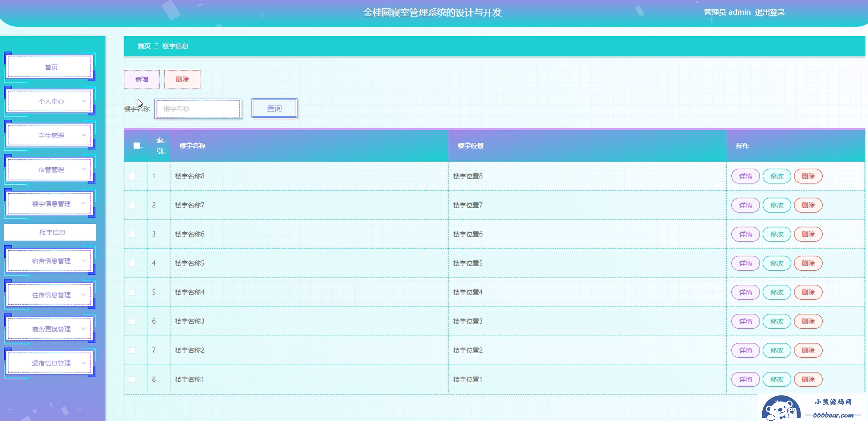
Task: View 详情 for 楼宇名称6
Action: pos(745,234)
